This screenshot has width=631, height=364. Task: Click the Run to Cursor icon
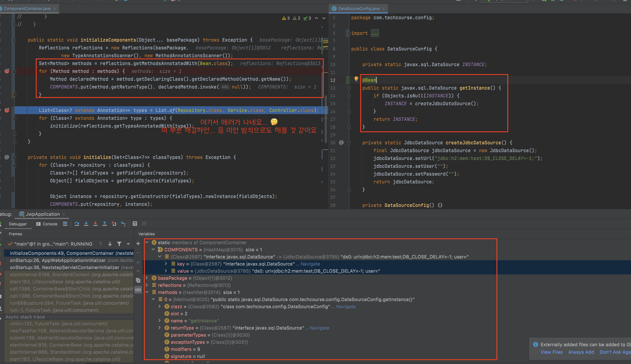(x=123, y=224)
